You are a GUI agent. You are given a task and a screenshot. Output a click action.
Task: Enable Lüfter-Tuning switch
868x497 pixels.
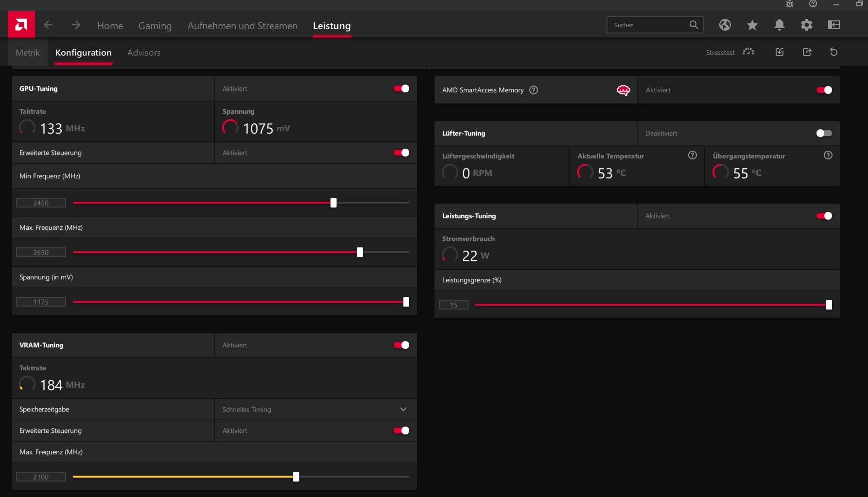point(824,133)
